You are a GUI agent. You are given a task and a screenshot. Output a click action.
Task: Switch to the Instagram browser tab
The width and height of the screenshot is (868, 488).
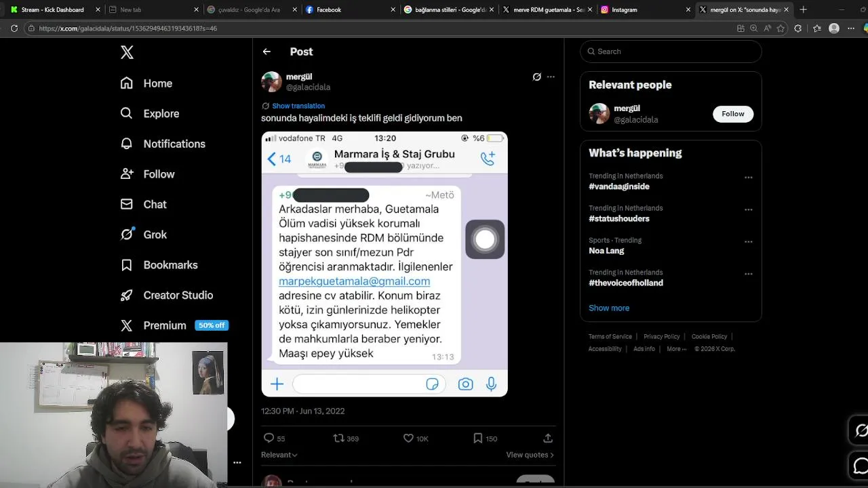tap(644, 9)
